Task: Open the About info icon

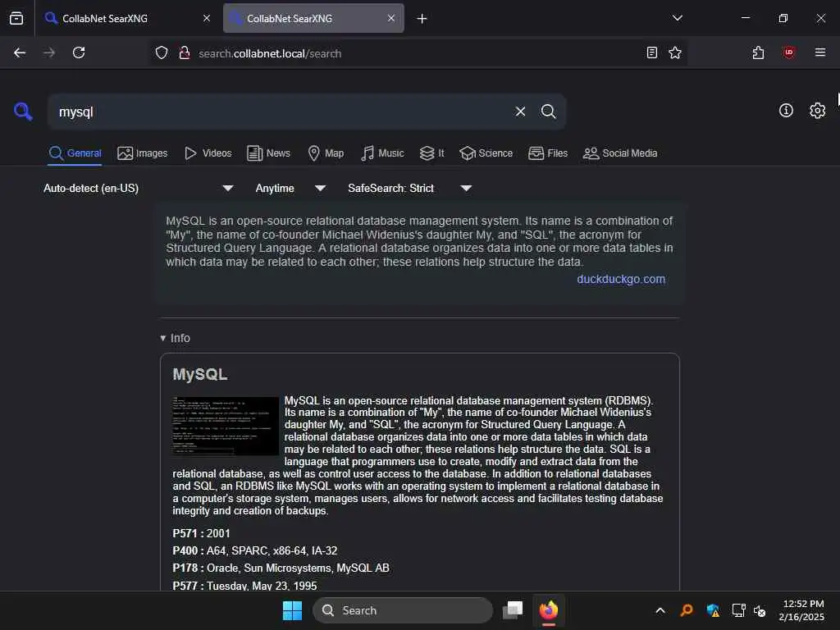Action: [x=786, y=111]
